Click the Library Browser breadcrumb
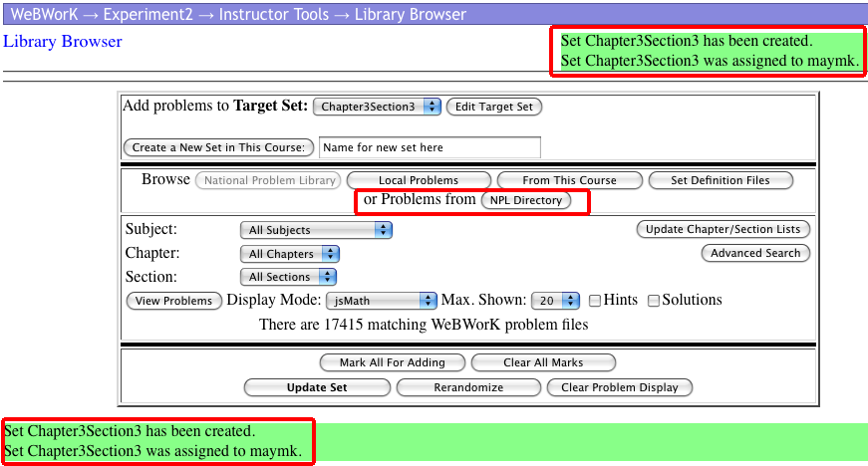 click(x=411, y=14)
